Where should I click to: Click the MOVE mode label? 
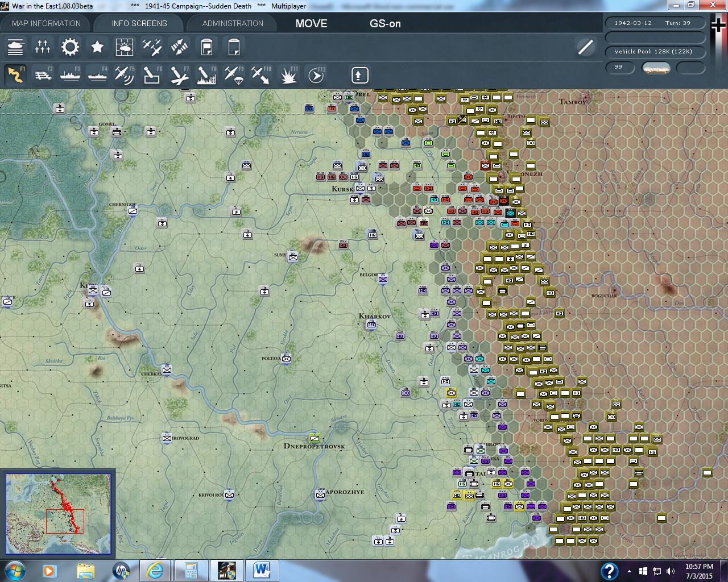click(311, 23)
